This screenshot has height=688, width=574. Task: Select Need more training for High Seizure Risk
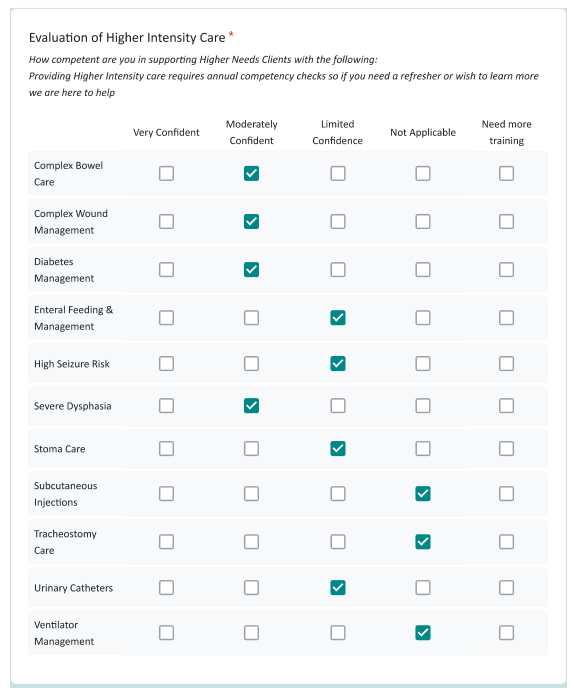[x=506, y=363]
